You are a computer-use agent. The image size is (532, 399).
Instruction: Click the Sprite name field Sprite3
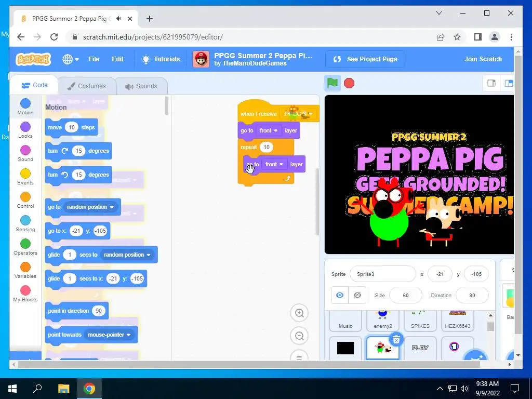(382, 274)
